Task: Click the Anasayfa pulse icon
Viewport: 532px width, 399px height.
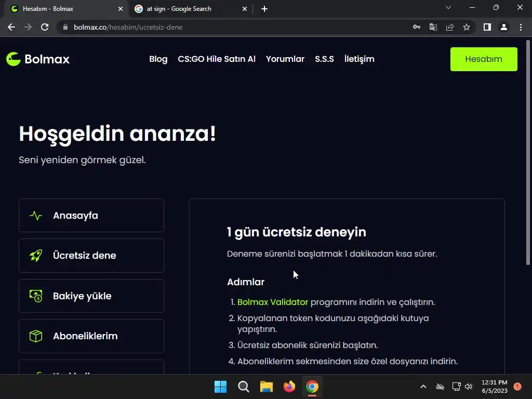Action: pyautogui.click(x=36, y=216)
